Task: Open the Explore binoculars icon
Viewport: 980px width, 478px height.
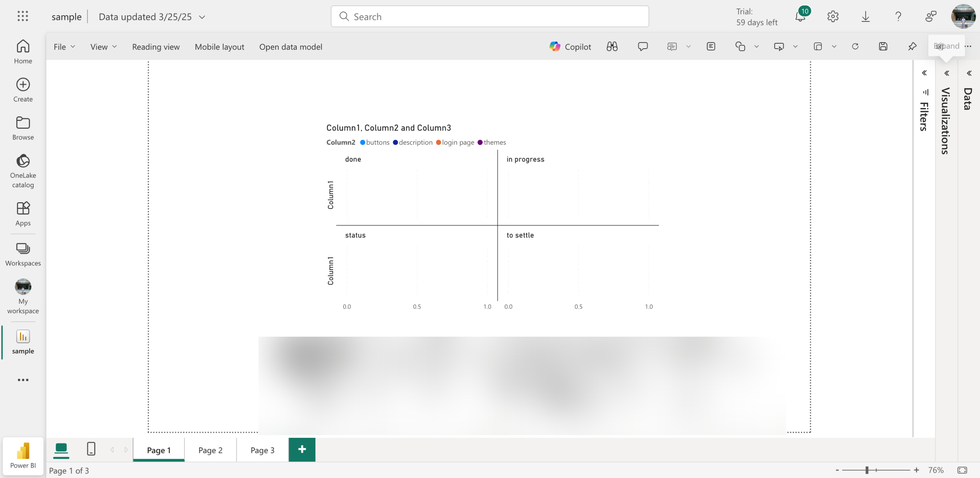Action: [x=612, y=47]
